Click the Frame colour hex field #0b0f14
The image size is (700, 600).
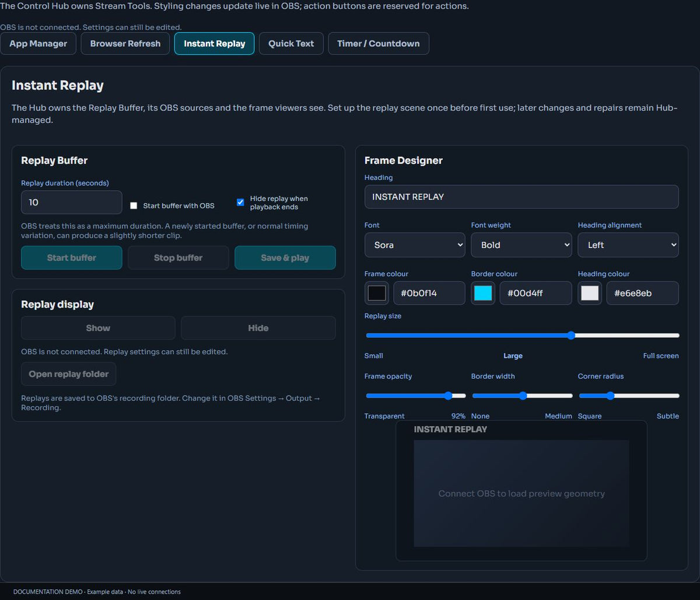click(429, 293)
